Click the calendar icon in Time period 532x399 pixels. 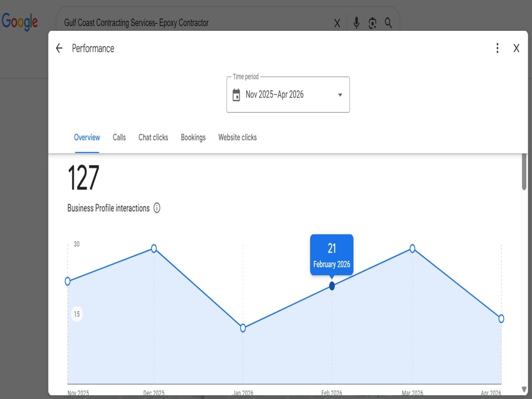[x=236, y=95]
